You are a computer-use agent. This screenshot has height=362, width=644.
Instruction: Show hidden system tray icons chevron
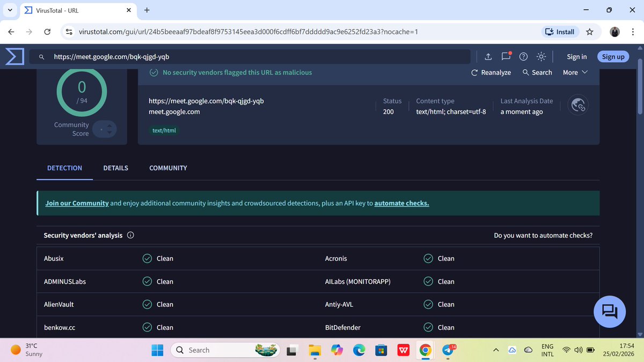coord(496,350)
